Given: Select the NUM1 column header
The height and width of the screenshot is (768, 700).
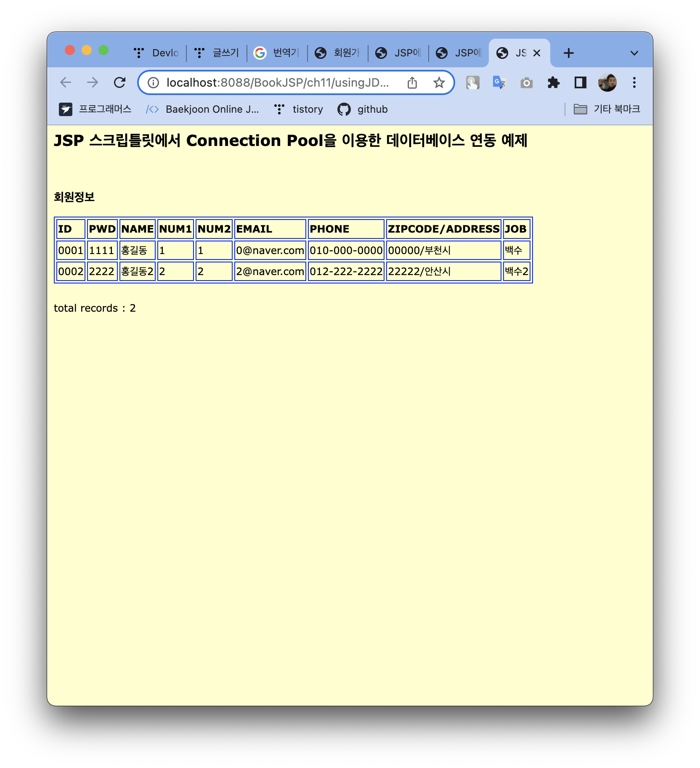Looking at the screenshot, I should pyautogui.click(x=175, y=229).
